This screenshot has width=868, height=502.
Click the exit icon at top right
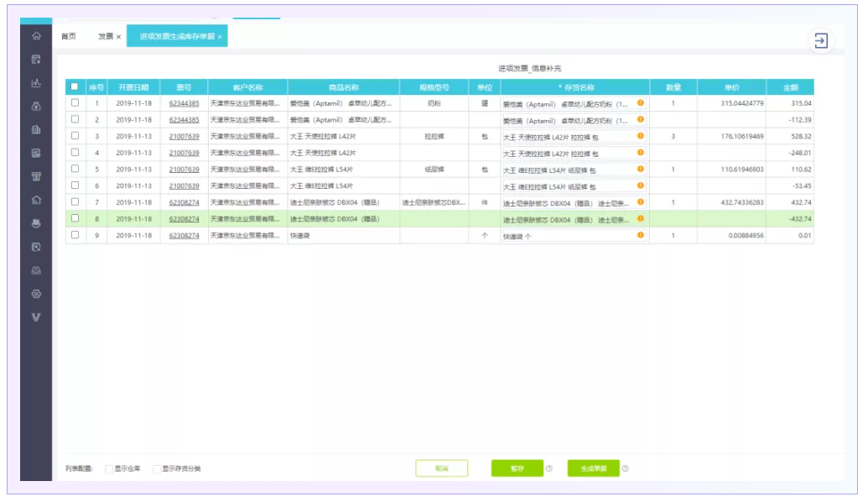[821, 40]
